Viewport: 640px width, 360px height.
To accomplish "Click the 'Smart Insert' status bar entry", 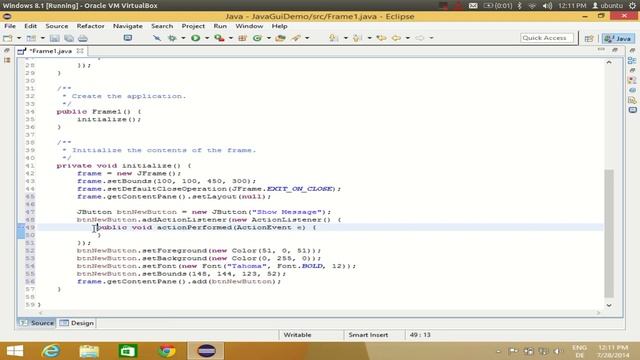I will pos(368,335).
